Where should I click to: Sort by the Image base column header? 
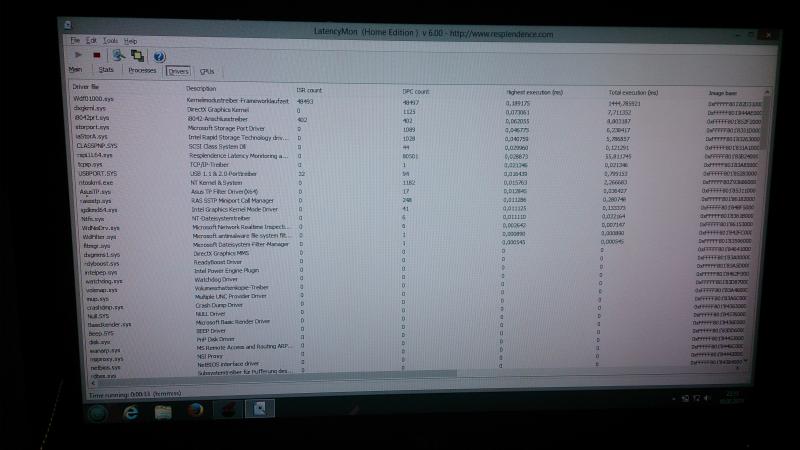(722, 93)
